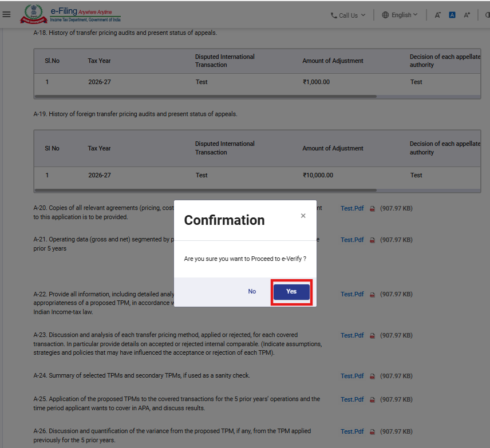
Task: Increase font size with A+ icon
Action: coord(467,15)
